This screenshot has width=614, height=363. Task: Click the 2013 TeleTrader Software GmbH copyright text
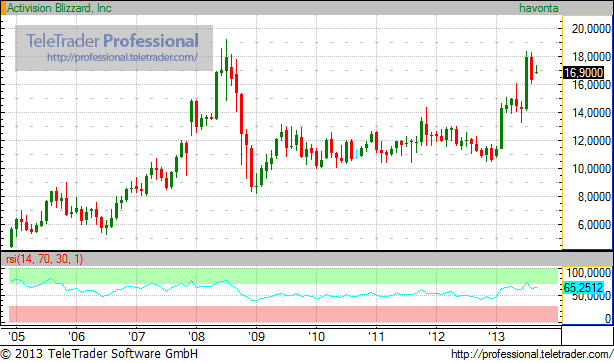click(99, 354)
